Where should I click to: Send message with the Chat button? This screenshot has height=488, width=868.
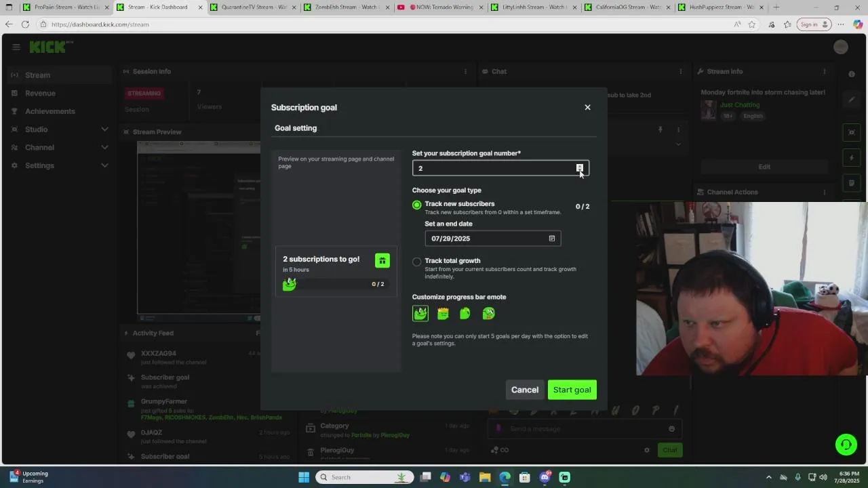click(x=669, y=450)
